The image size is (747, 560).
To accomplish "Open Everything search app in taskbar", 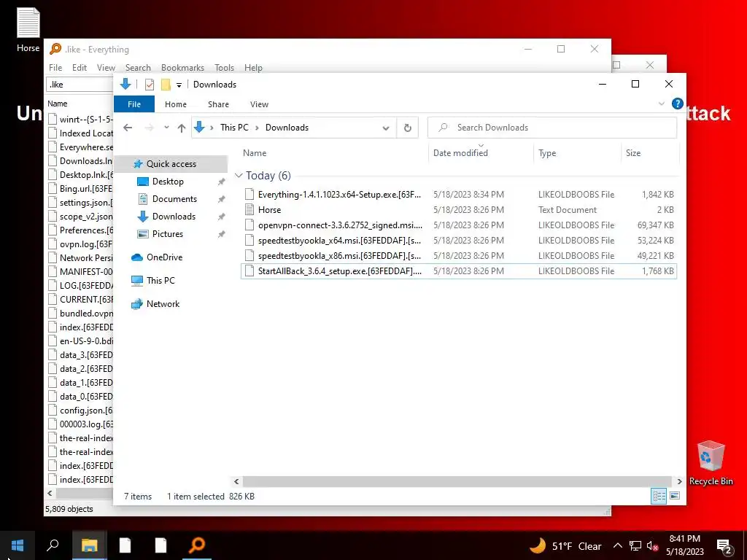I will click(x=197, y=545).
